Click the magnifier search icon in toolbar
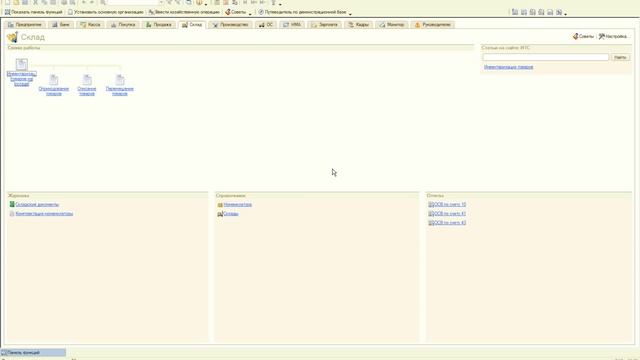The height and width of the screenshot is (360, 640). coord(103,2)
